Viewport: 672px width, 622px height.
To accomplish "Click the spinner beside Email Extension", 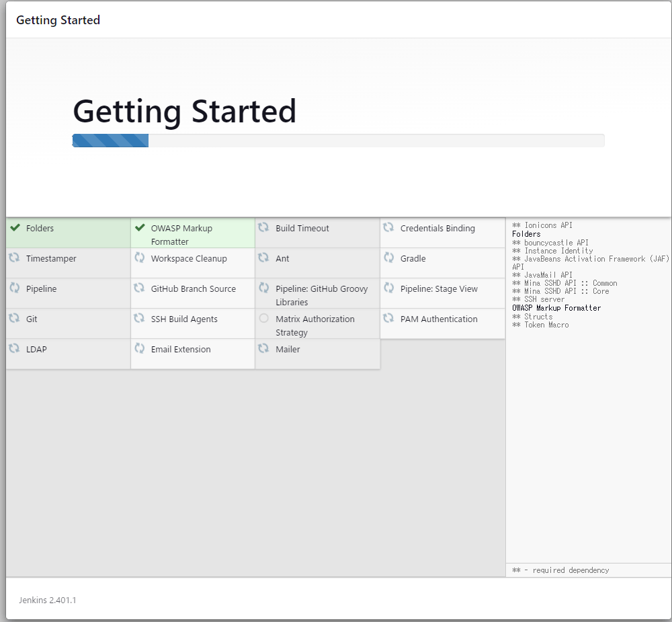I will [x=139, y=348].
